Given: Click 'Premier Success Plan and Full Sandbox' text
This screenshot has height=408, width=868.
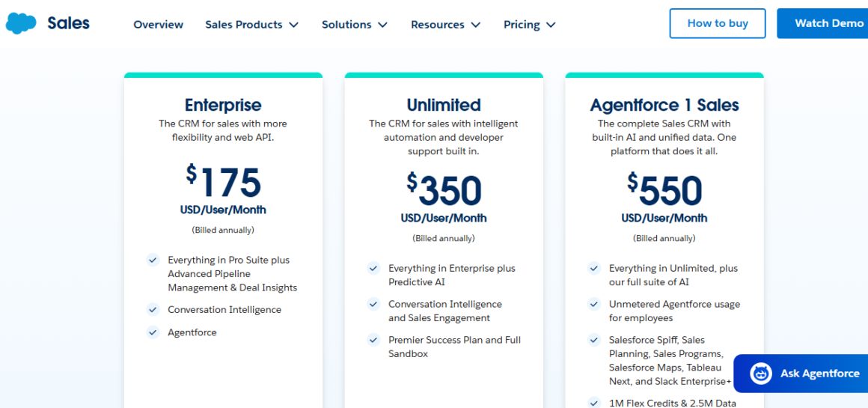Looking at the screenshot, I should (x=454, y=347).
